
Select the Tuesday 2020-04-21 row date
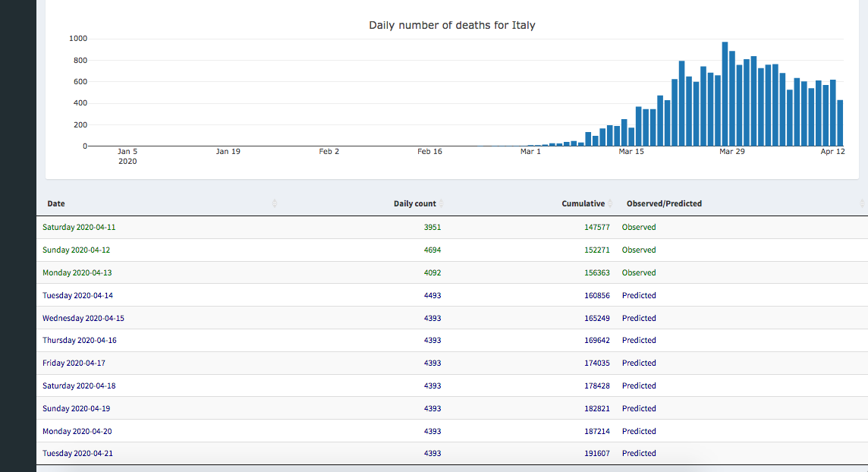point(78,453)
